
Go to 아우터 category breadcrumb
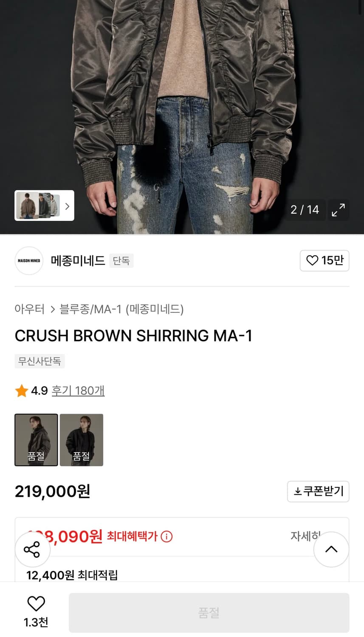(29, 309)
